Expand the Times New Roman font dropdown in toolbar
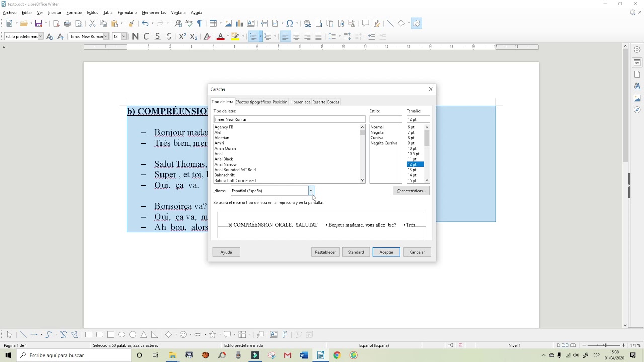Image resolution: width=644 pixels, height=362 pixels. click(106, 36)
